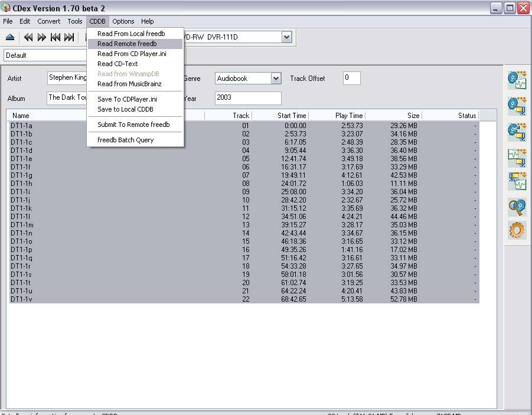Screen dimensions: 532x415
Task: Choose Read From Local freedb
Action: click(135, 34)
